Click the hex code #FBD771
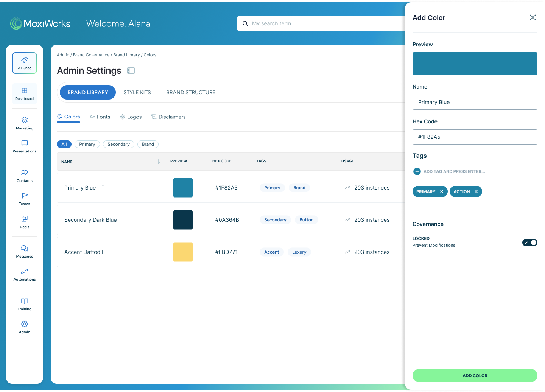Viewport: 545px width, 392px height. coord(226,252)
